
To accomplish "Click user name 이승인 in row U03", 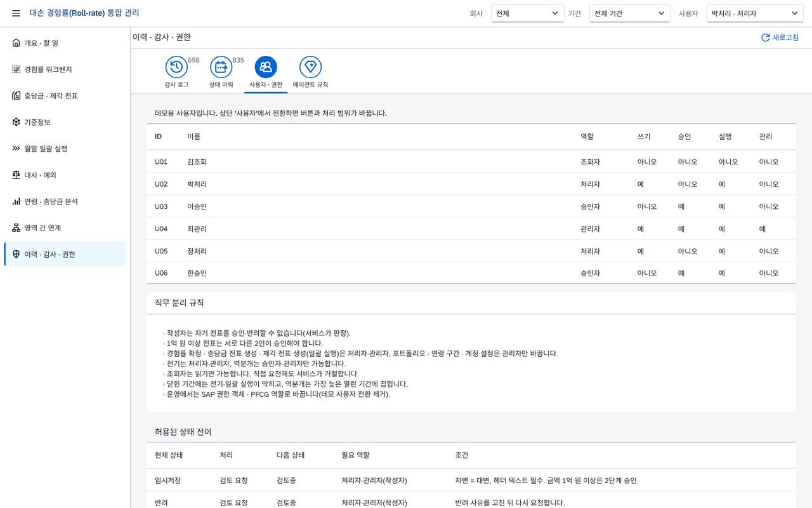I will pos(197,206).
